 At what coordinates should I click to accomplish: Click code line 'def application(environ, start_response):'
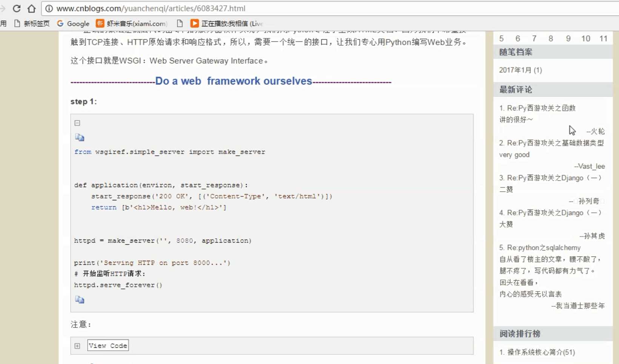click(x=161, y=185)
